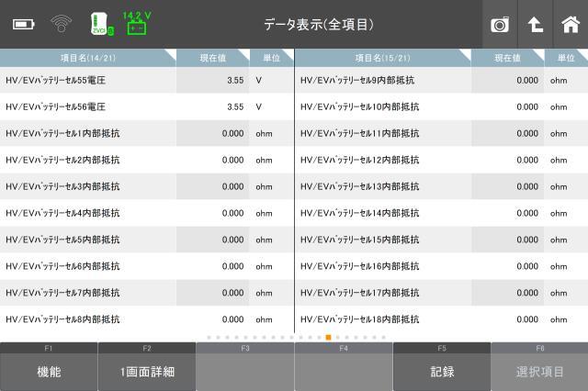This screenshot has height=391, width=588.
Task: Sort by right 項目名(15/21) column header
Action: (383, 58)
